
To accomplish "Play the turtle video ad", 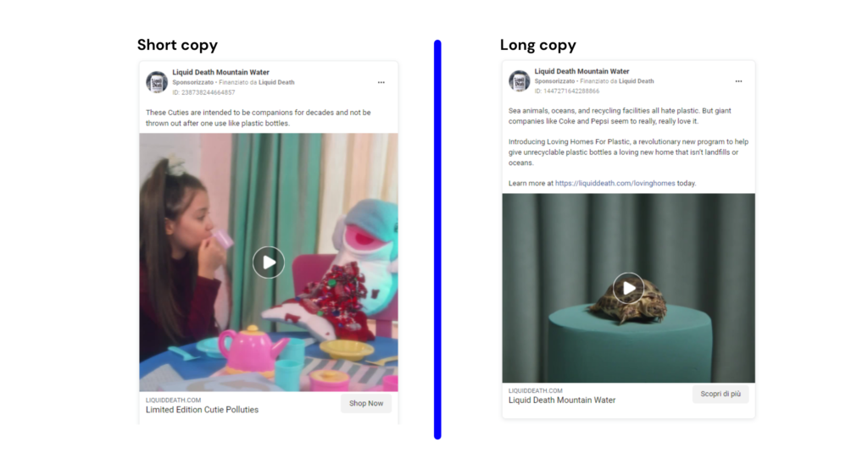I will click(x=628, y=288).
